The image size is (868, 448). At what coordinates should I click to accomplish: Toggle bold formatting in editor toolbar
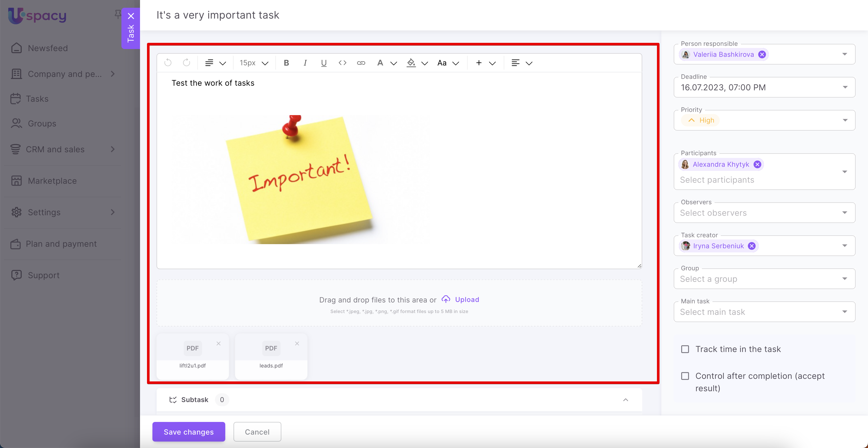[286, 63]
